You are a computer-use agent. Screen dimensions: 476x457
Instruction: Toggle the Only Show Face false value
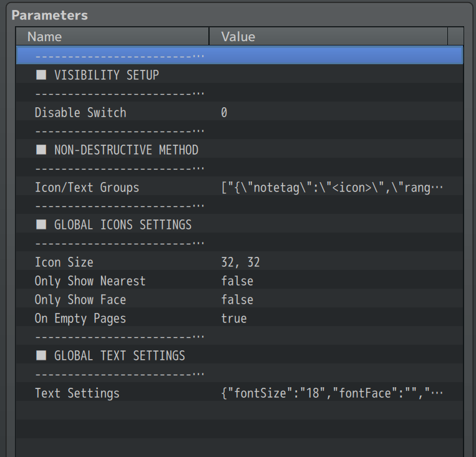coord(237,300)
